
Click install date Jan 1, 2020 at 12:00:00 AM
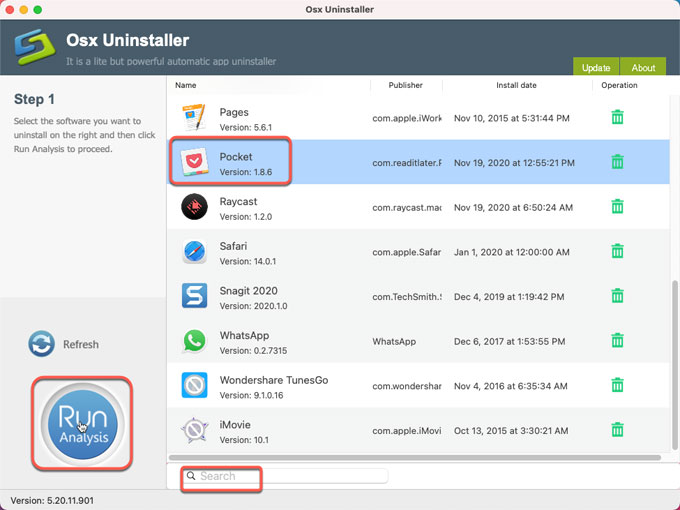tap(512, 252)
